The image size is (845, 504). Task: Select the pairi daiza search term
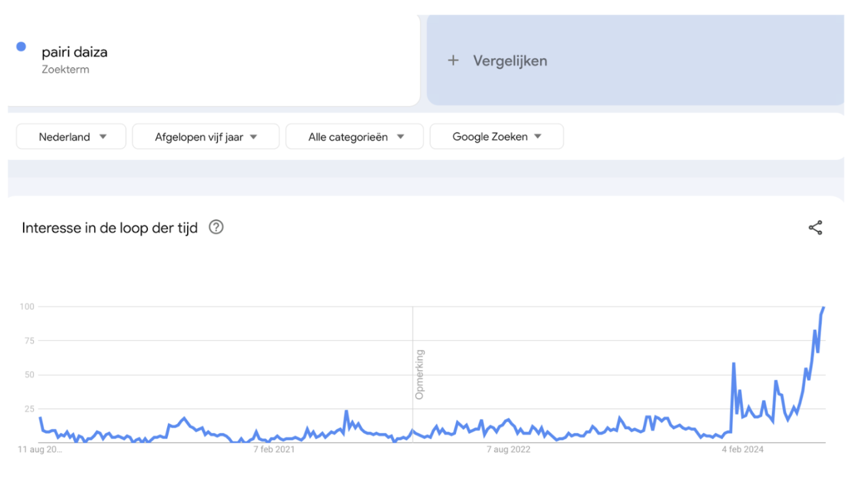click(x=74, y=52)
